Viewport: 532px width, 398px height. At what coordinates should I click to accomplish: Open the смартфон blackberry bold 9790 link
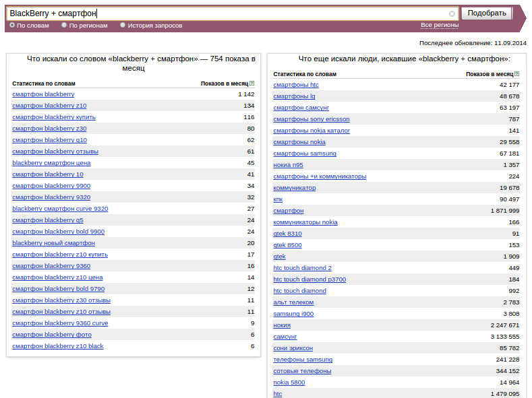point(59,289)
